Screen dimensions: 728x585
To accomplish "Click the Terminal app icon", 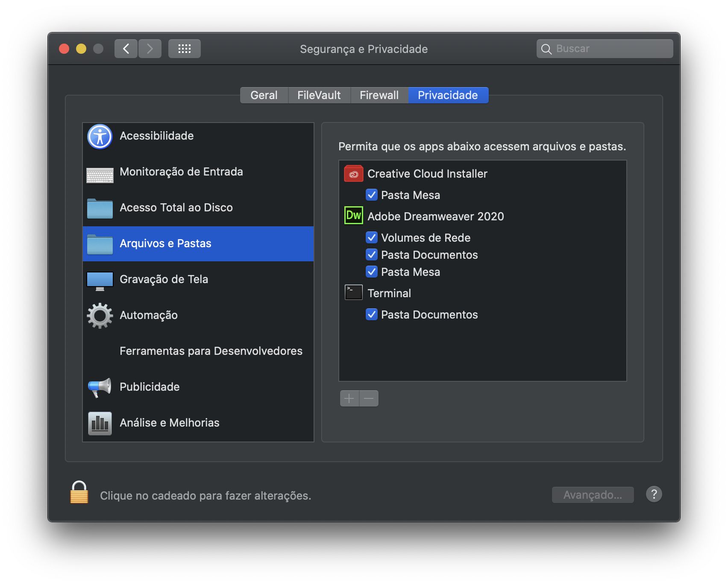I will (x=354, y=292).
